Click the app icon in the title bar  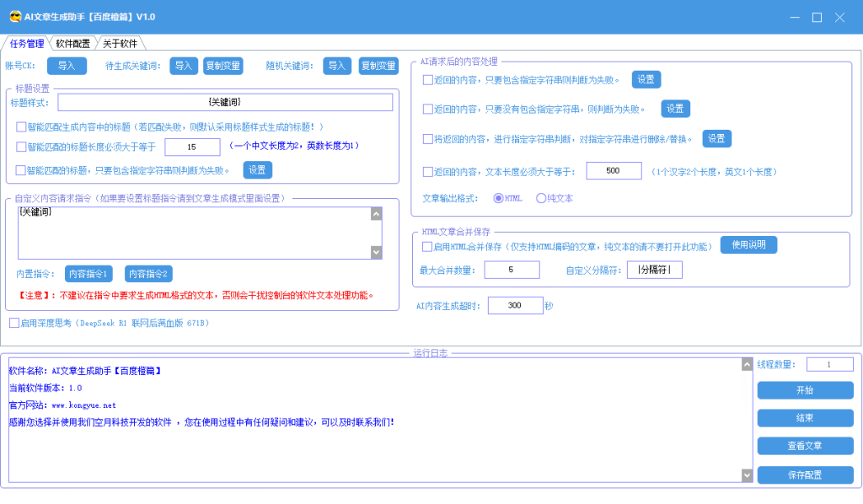coord(15,17)
